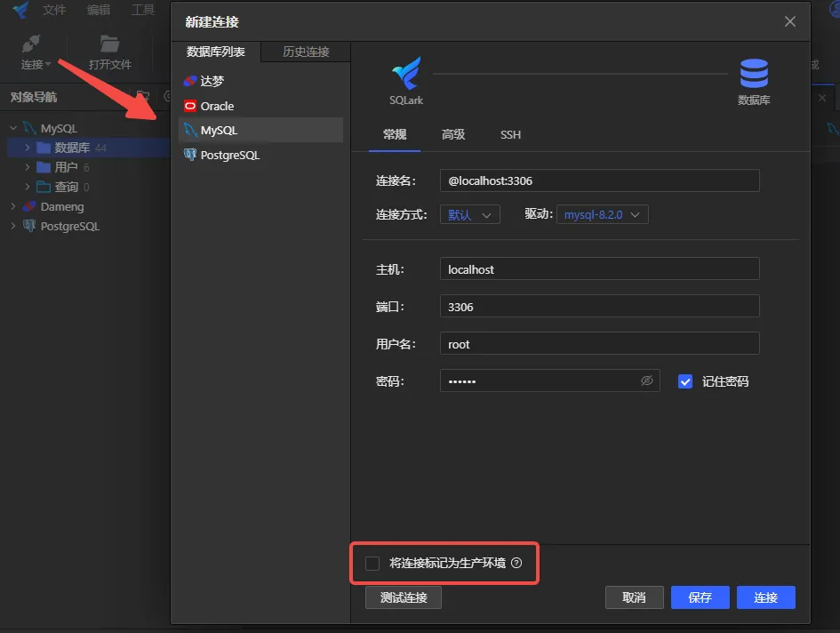Click the 测试连接 button
The height and width of the screenshot is (633, 840).
pos(404,597)
